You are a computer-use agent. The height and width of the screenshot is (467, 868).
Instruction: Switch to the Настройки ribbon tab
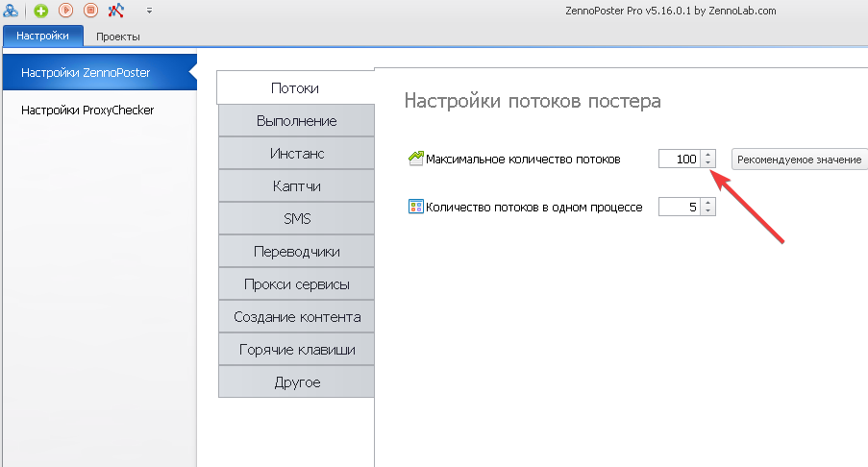pos(42,36)
